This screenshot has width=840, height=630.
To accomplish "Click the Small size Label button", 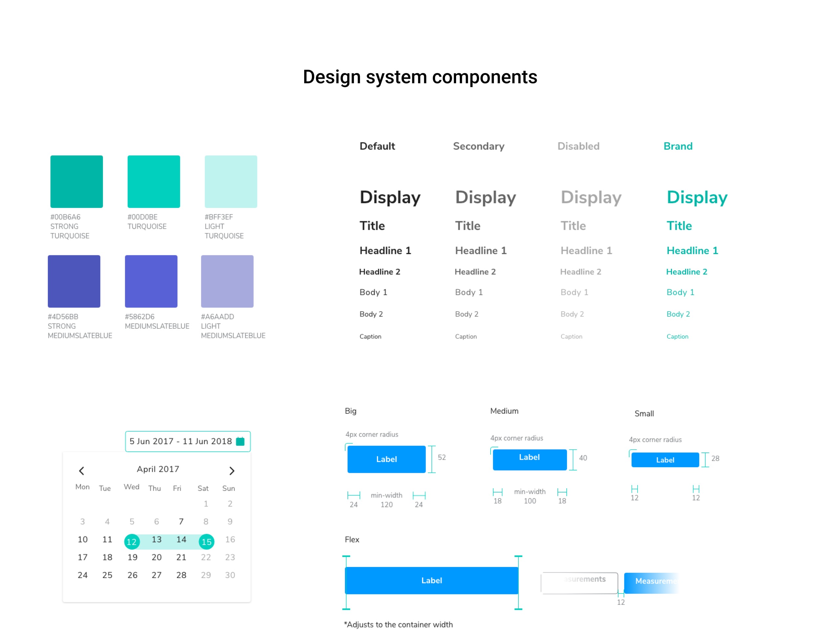I will click(665, 460).
